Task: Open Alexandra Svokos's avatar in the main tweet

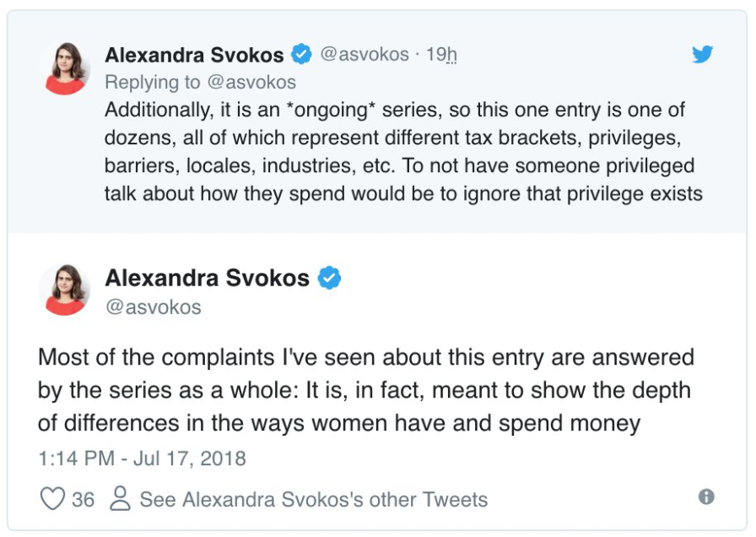Action: coord(65,290)
